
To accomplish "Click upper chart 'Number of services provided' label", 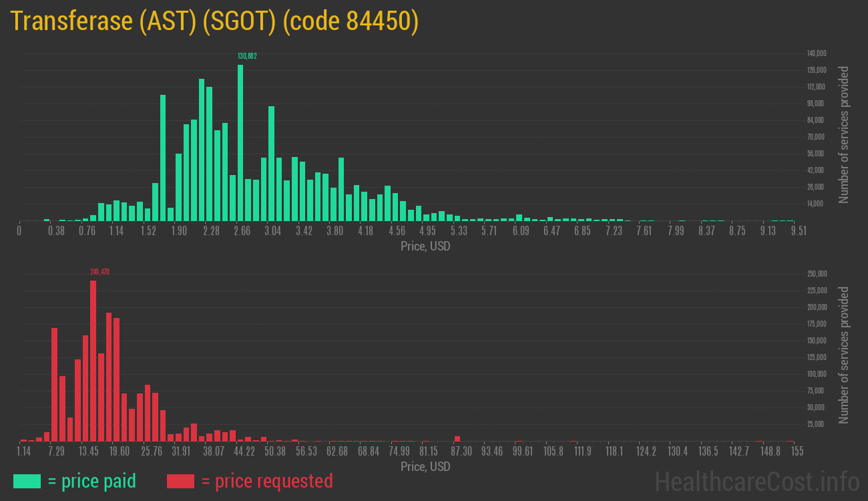I will 844,134.
